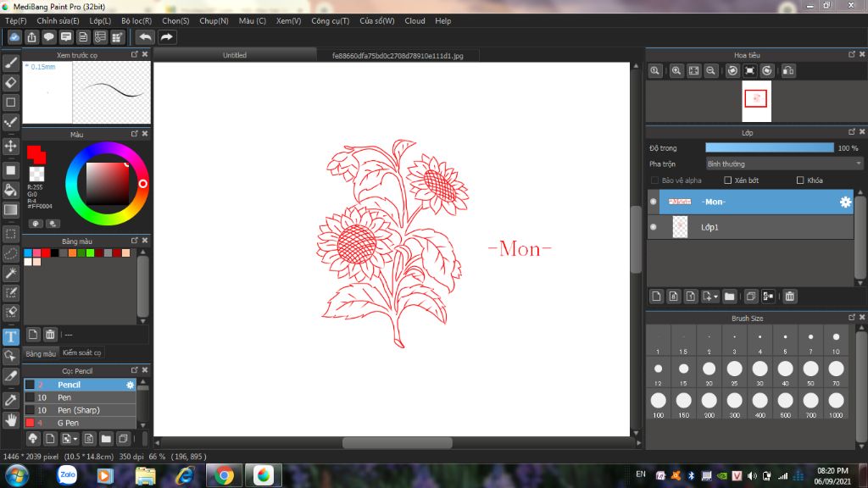Pick the green swatch in Bảng màu palette
This screenshot has height=488, width=868.
[x=90, y=252]
